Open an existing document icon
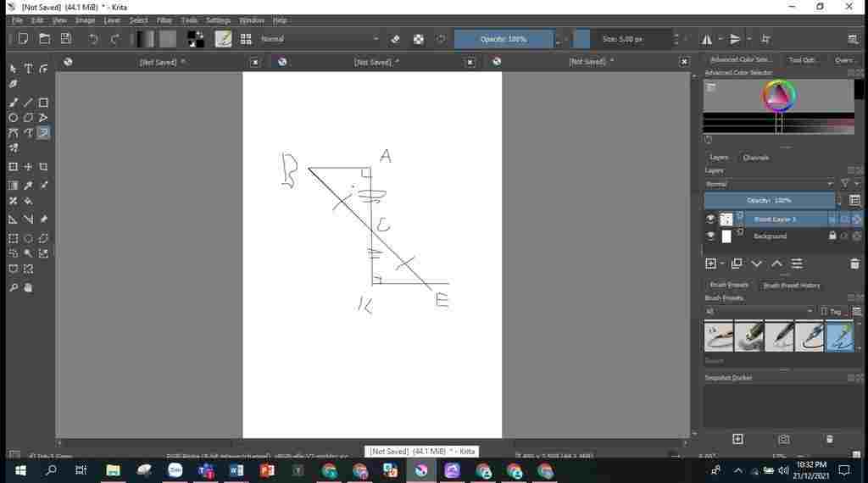 point(44,39)
